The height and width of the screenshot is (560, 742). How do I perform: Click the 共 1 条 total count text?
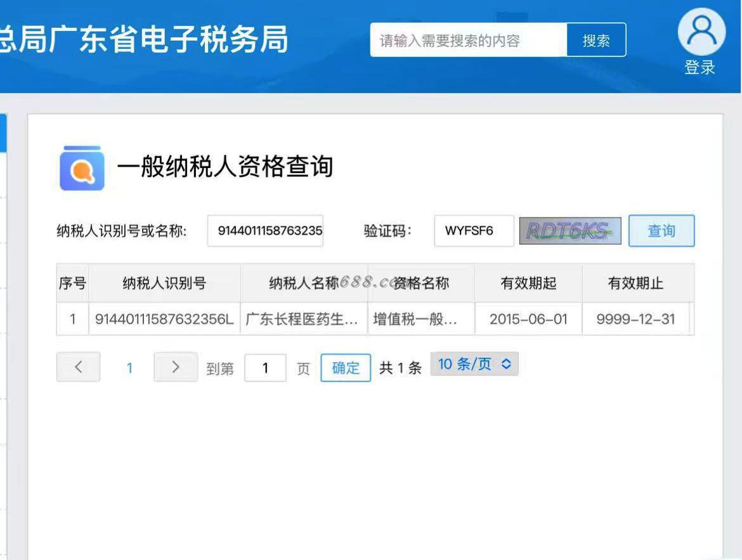(x=400, y=368)
